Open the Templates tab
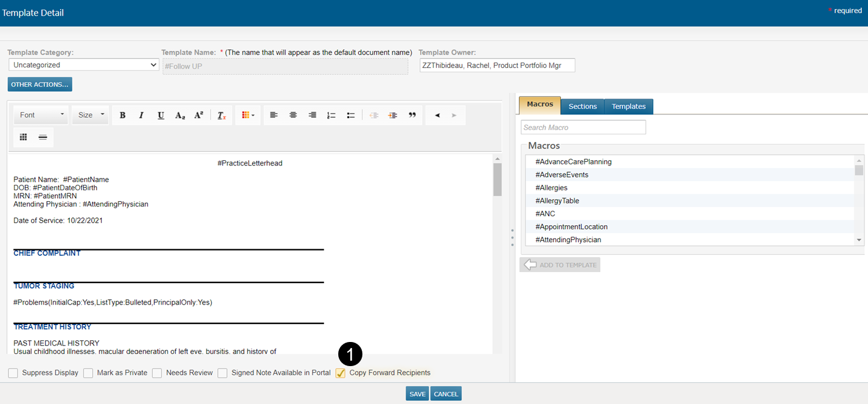Image resolution: width=868 pixels, height=404 pixels. [x=628, y=107]
